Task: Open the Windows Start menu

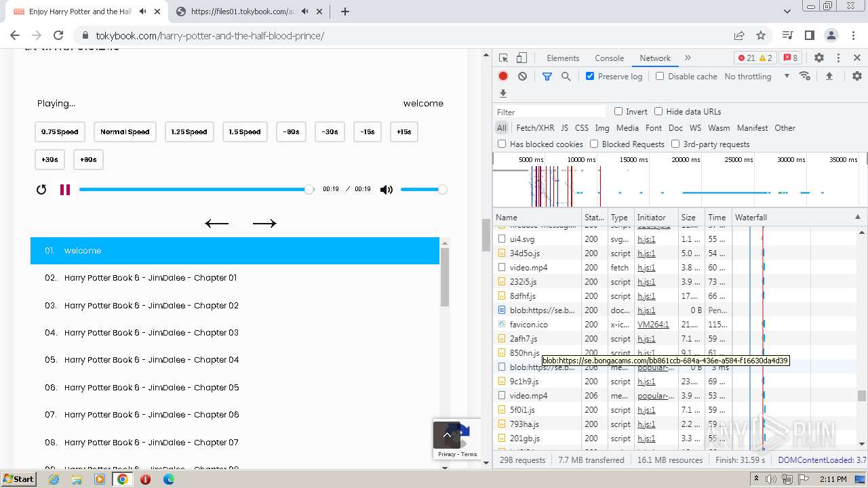Action: [x=18, y=479]
